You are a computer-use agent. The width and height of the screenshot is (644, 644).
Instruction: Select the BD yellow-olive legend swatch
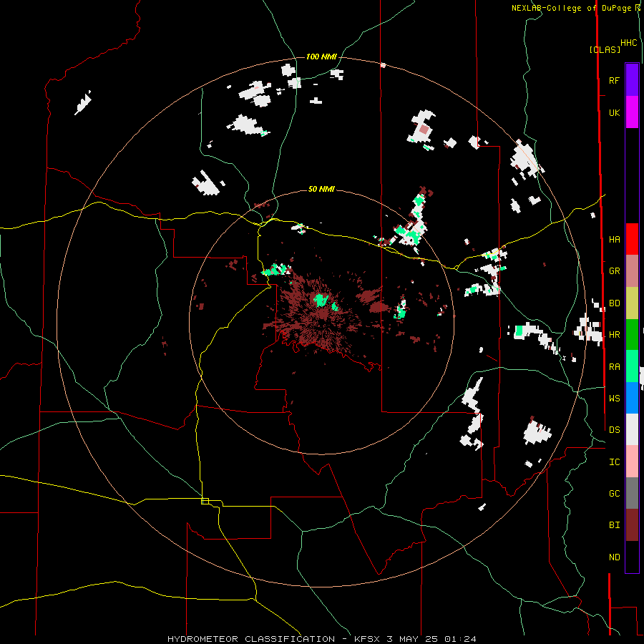(632, 303)
